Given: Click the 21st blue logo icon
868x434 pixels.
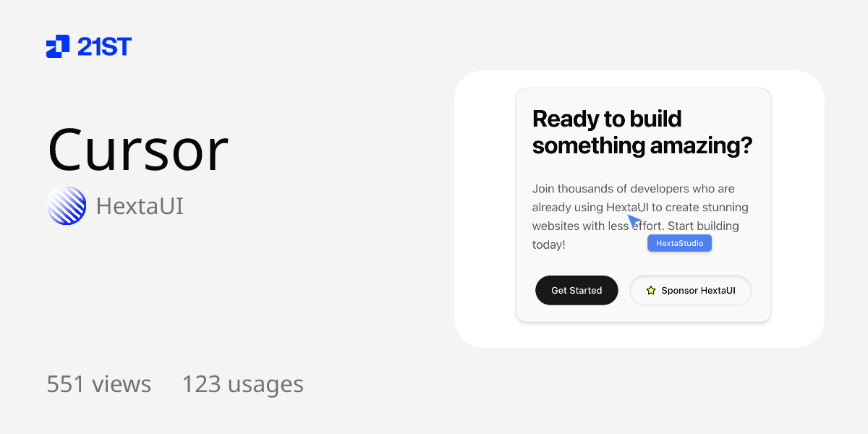Looking at the screenshot, I should [58, 46].
